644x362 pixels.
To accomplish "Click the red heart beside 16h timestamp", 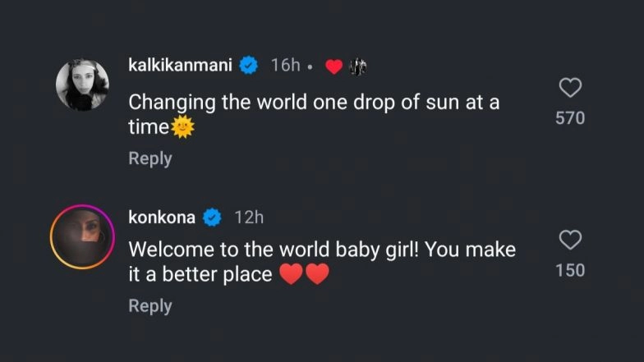I will [333, 66].
